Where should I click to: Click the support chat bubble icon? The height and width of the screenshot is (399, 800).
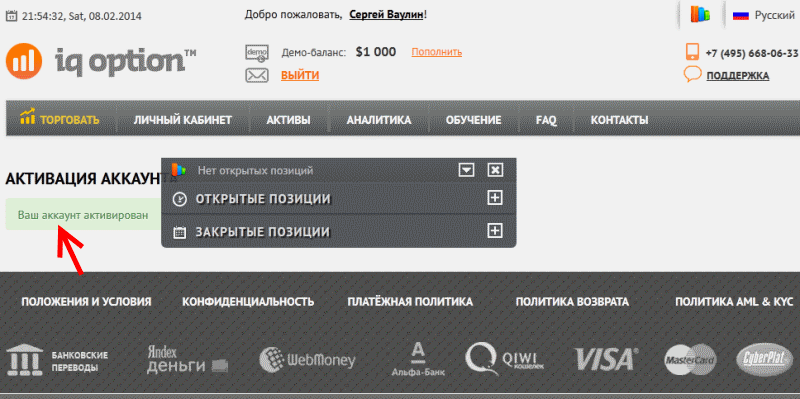pyautogui.click(x=692, y=75)
